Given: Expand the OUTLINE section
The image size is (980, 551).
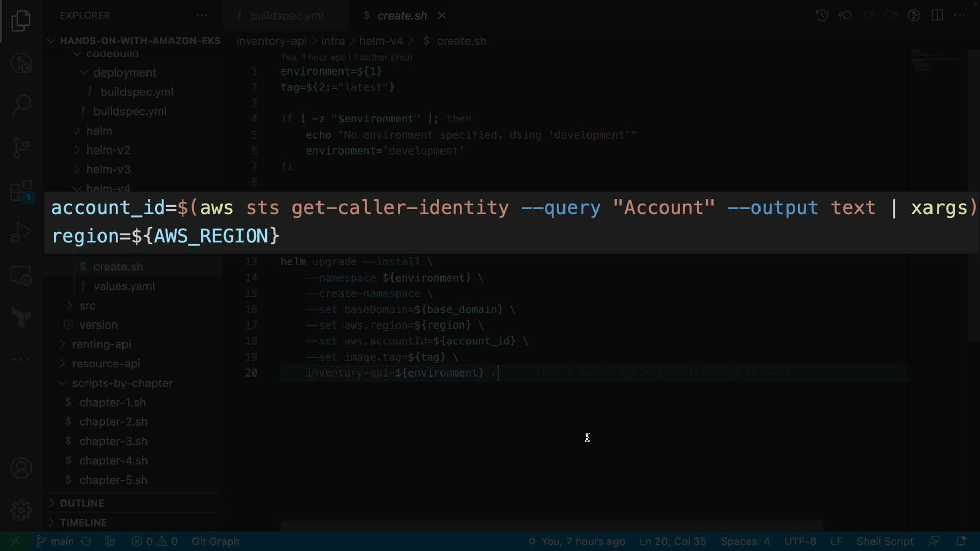Looking at the screenshot, I should point(82,503).
